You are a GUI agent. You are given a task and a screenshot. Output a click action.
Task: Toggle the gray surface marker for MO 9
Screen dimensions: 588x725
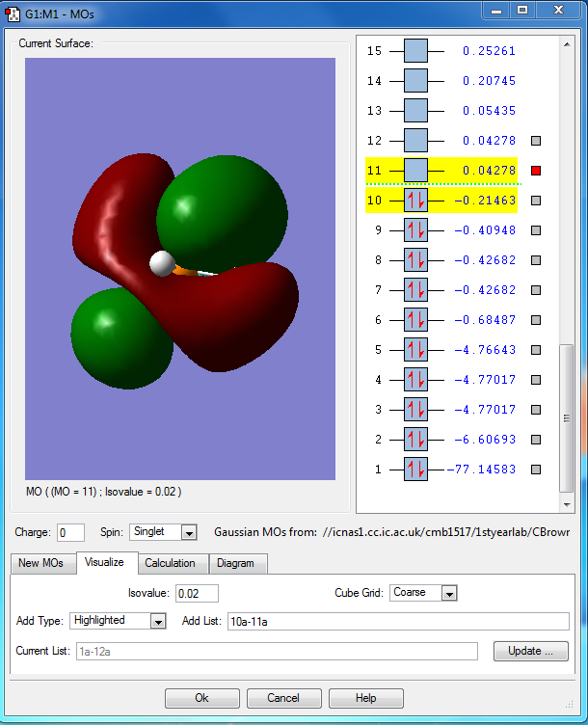pos(537,230)
